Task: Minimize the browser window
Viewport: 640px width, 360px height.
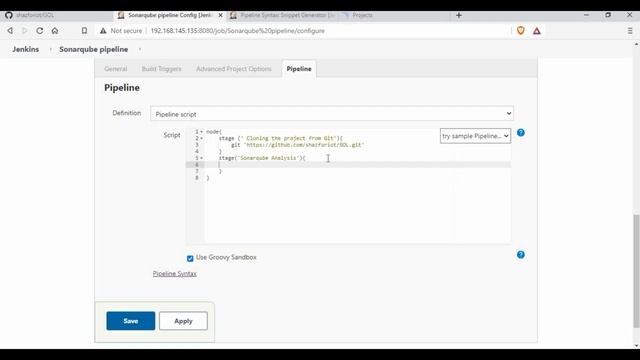Action: click(586, 15)
